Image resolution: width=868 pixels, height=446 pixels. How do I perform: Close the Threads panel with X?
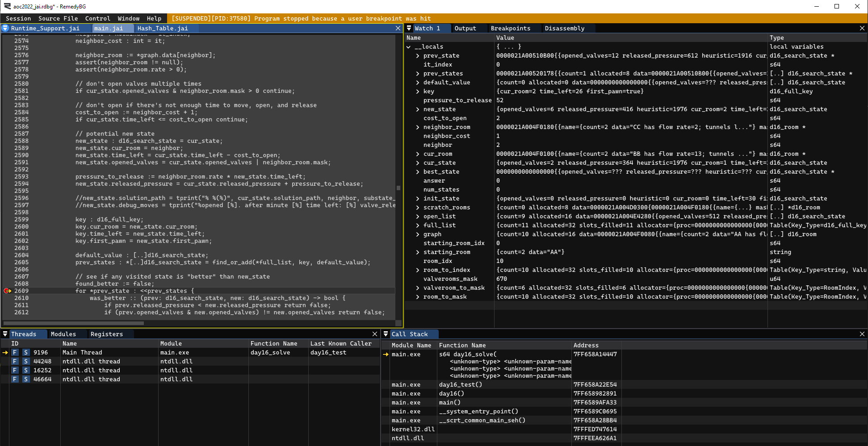(375, 334)
